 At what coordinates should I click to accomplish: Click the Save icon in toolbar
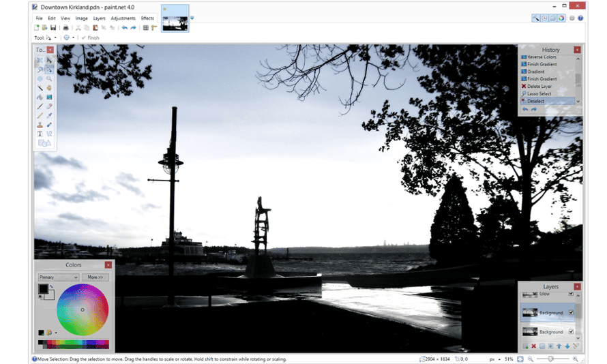tap(53, 28)
